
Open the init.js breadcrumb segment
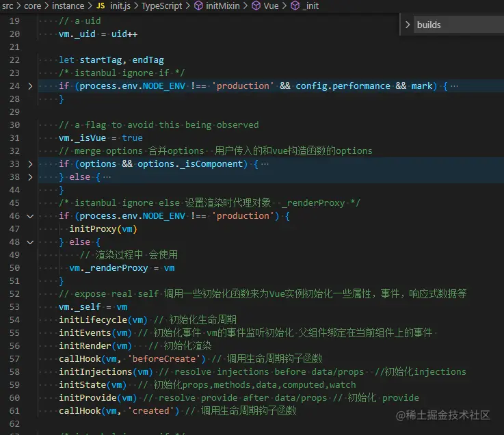pos(120,5)
